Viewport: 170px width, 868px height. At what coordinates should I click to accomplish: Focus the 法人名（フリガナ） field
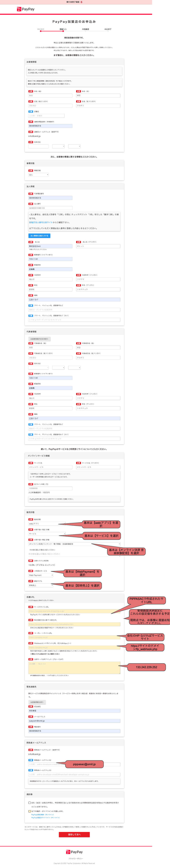click(98, 246)
